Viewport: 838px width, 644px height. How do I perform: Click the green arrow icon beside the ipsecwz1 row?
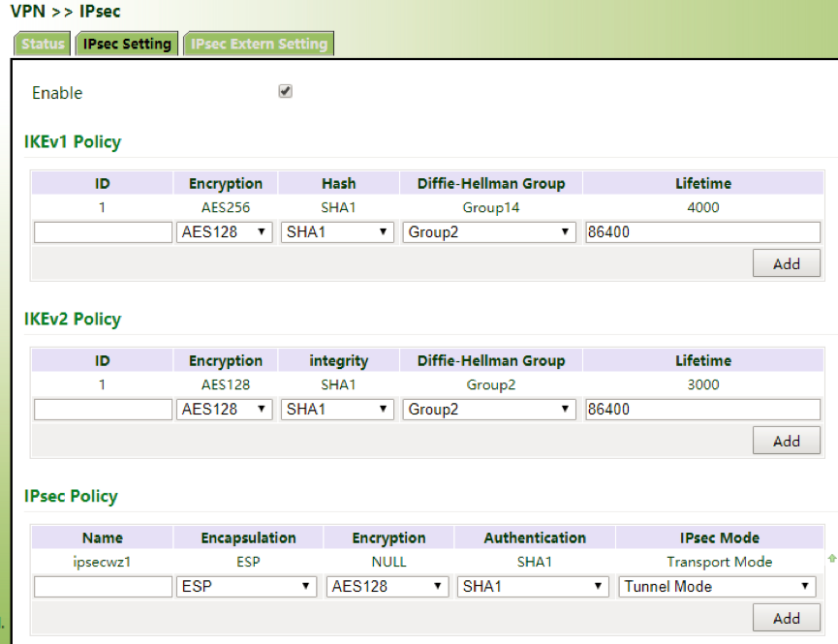pyautogui.click(x=830, y=559)
